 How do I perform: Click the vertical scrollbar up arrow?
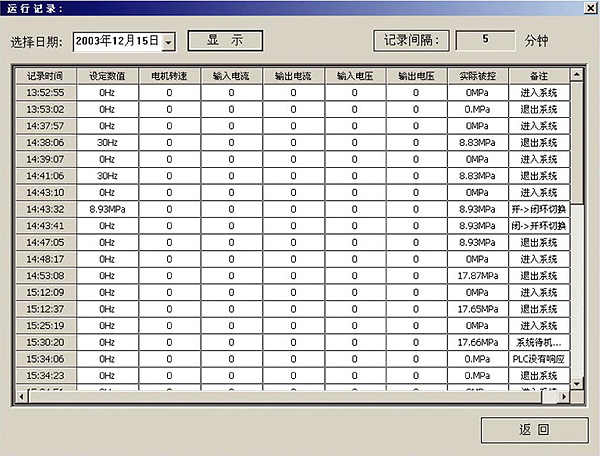576,74
